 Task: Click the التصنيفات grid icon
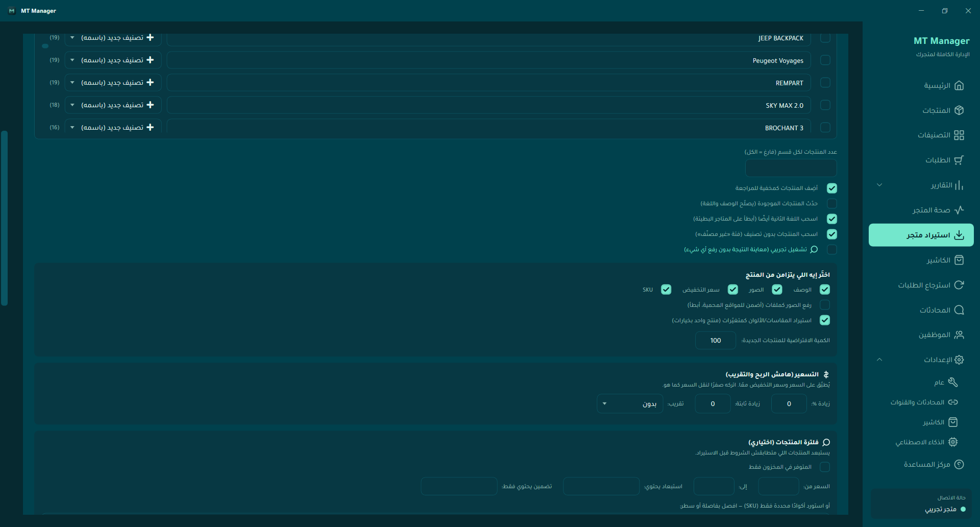(959, 135)
